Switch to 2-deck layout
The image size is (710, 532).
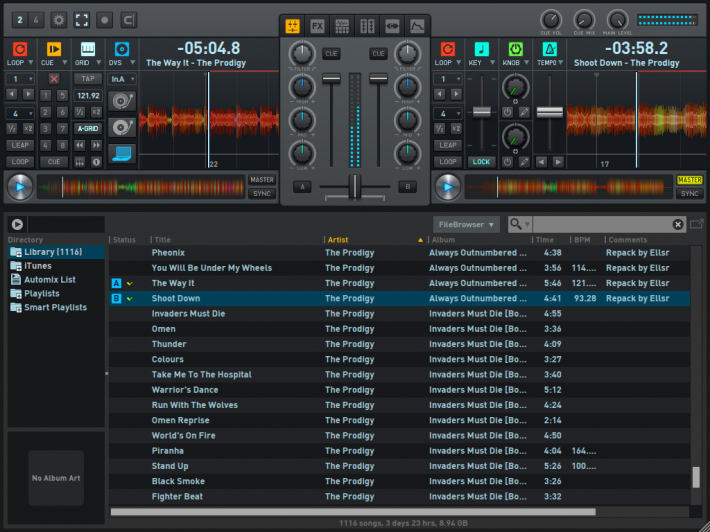pyautogui.click(x=20, y=20)
